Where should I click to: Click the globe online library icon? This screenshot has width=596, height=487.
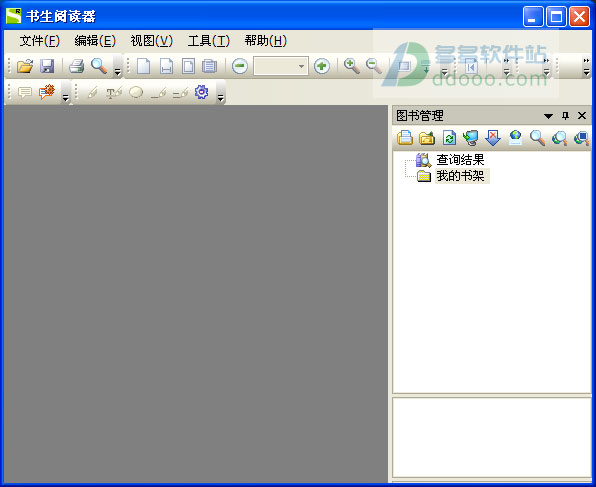515,138
